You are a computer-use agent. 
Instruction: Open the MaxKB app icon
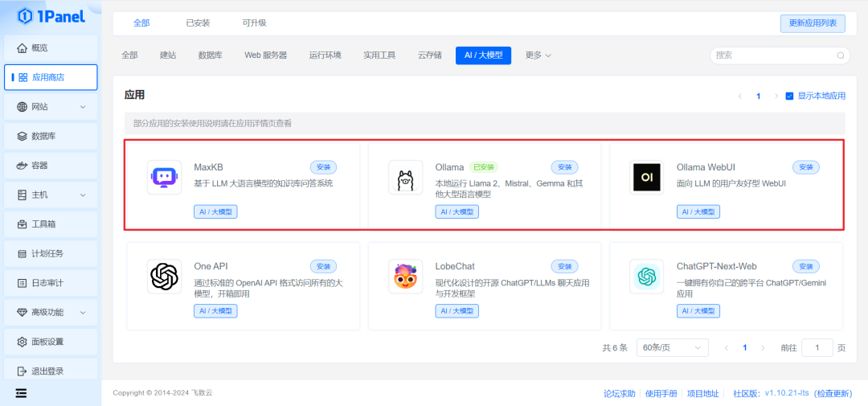pos(165,177)
